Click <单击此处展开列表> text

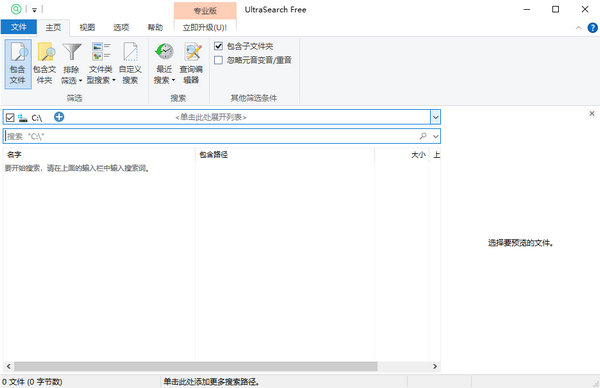(x=211, y=117)
